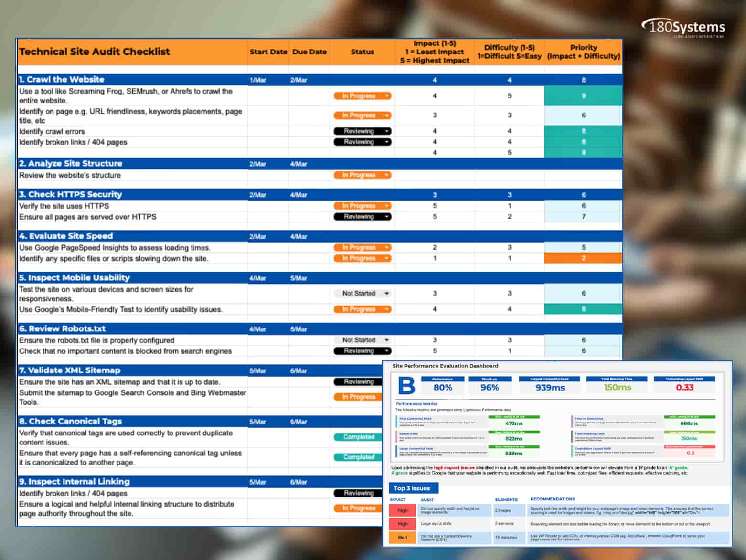Open Reviewing dropdown for broken links under Crawl section
Viewport: 746px width, 560px height.
(x=362, y=142)
